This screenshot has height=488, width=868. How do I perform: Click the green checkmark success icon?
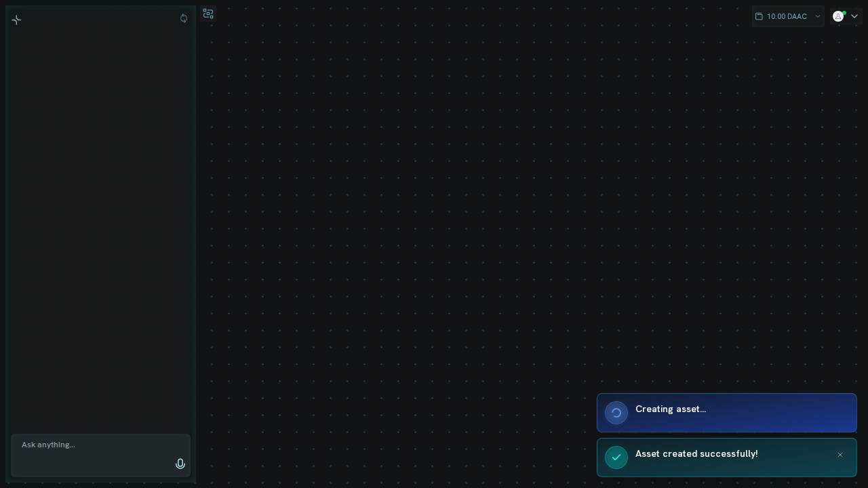tap(616, 457)
